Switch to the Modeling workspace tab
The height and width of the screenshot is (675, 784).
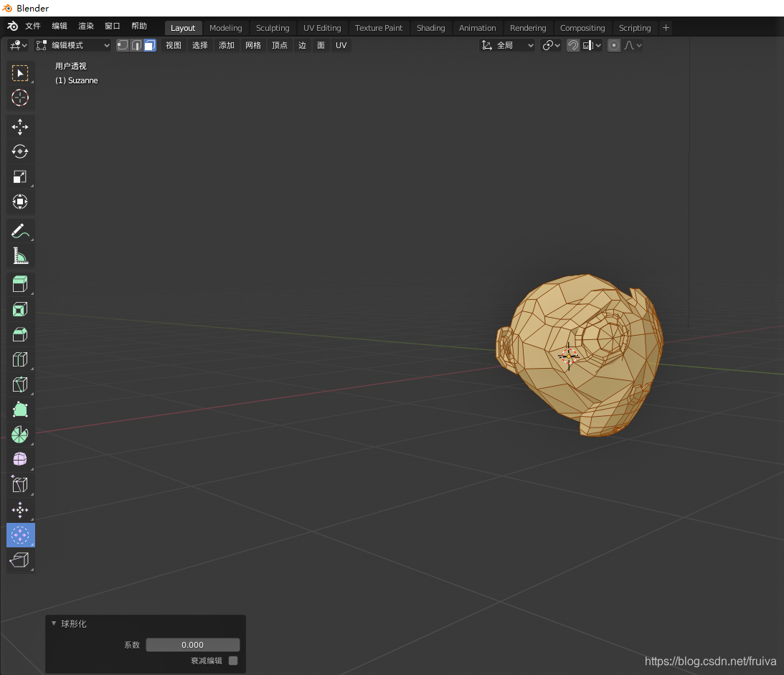click(x=225, y=28)
